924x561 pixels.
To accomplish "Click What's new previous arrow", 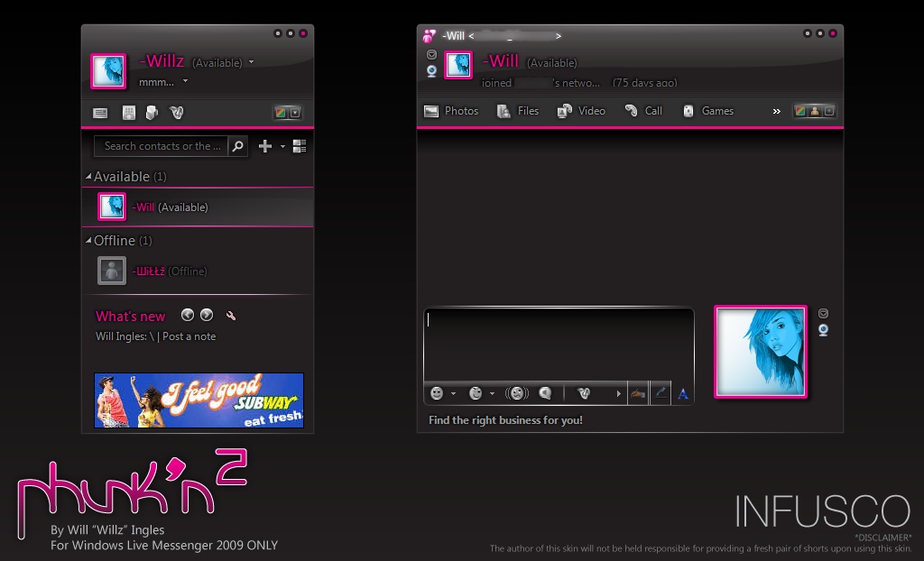I will [188, 316].
